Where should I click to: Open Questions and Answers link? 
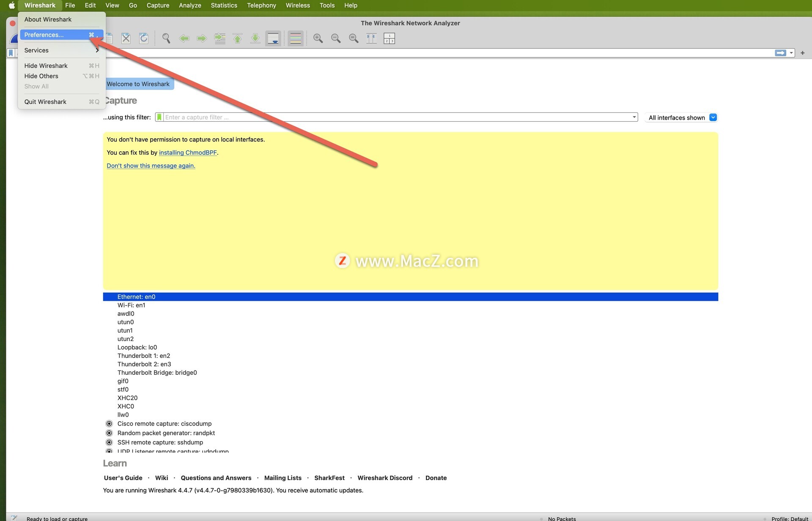[216, 478]
